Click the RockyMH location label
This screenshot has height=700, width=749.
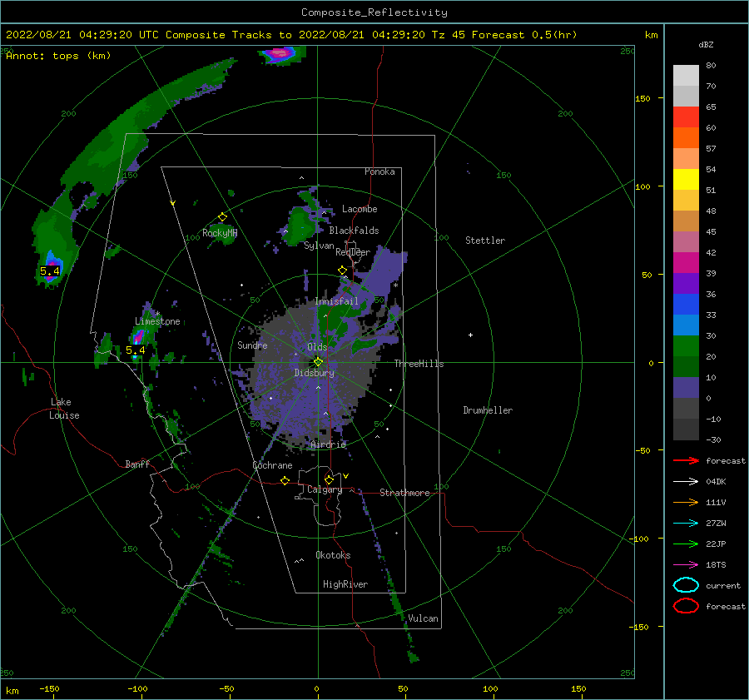219,233
